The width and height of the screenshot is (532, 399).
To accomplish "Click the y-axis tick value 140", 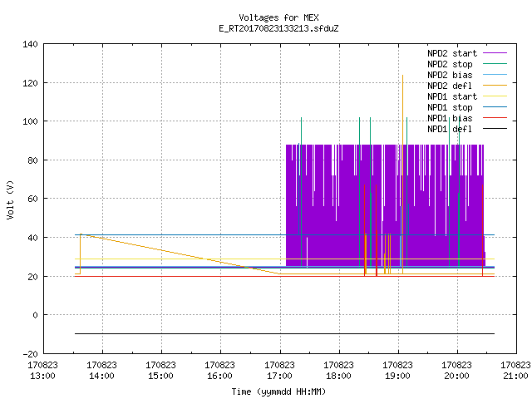I will coord(30,44).
